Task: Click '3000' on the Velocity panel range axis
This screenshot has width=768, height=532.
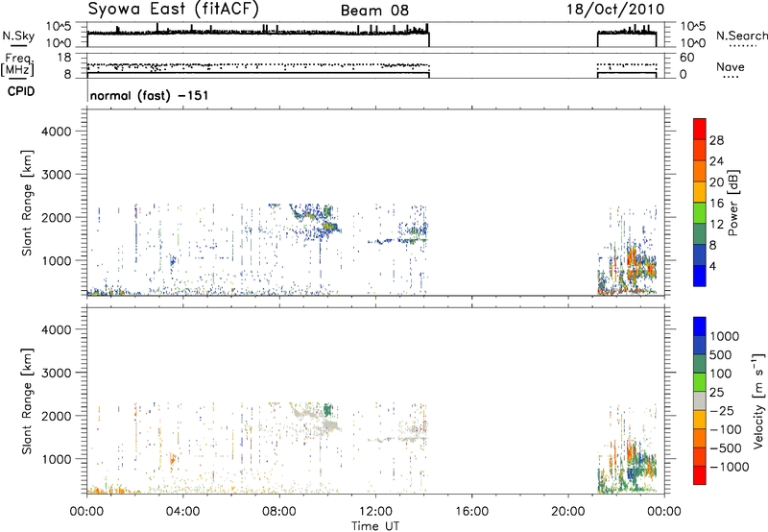Action: tap(57, 373)
